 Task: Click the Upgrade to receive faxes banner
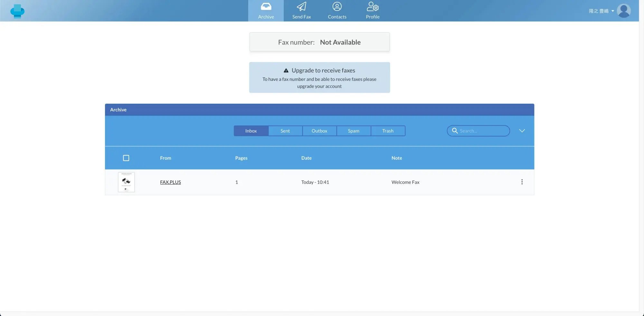click(319, 78)
